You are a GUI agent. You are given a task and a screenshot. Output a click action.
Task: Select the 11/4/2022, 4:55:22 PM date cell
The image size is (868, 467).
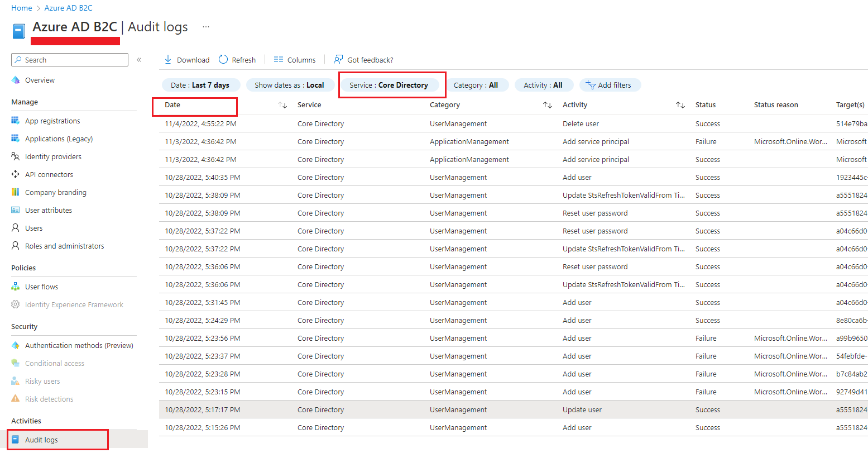tap(200, 123)
